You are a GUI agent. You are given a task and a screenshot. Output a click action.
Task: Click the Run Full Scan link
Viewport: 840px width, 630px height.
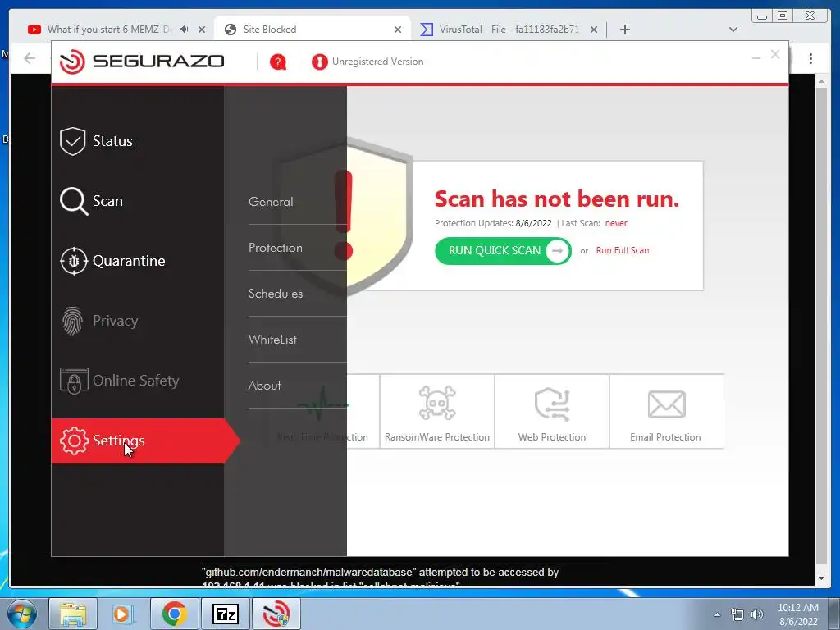coord(623,251)
